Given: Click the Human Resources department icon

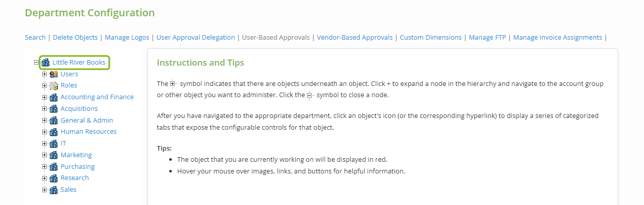Looking at the screenshot, I should 53,132.
